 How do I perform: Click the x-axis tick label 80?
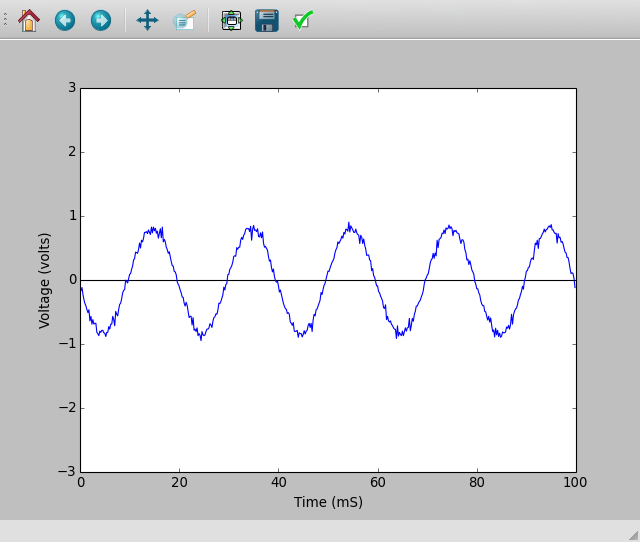pos(477,482)
